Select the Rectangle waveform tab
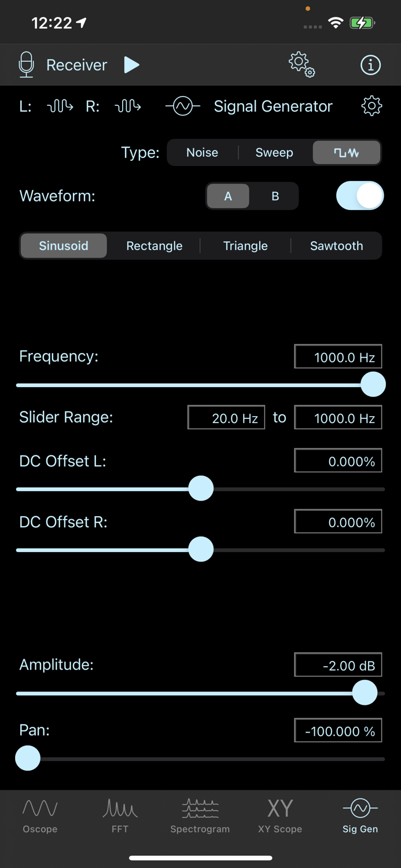Screen dimensions: 401x868 pyautogui.click(x=154, y=245)
